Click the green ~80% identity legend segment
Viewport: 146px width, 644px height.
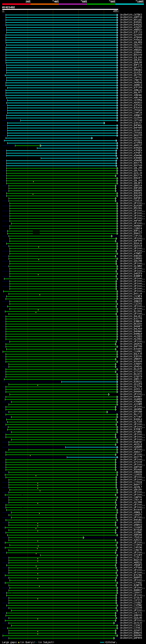pyautogui.click(x=101, y=4)
